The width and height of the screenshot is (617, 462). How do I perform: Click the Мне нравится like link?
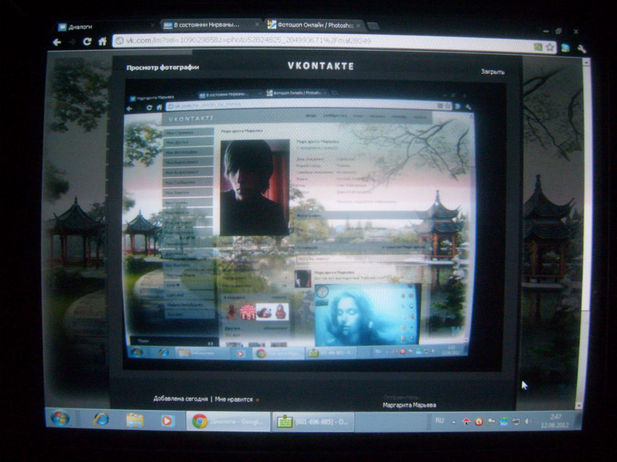pyautogui.click(x=234, y=399)
